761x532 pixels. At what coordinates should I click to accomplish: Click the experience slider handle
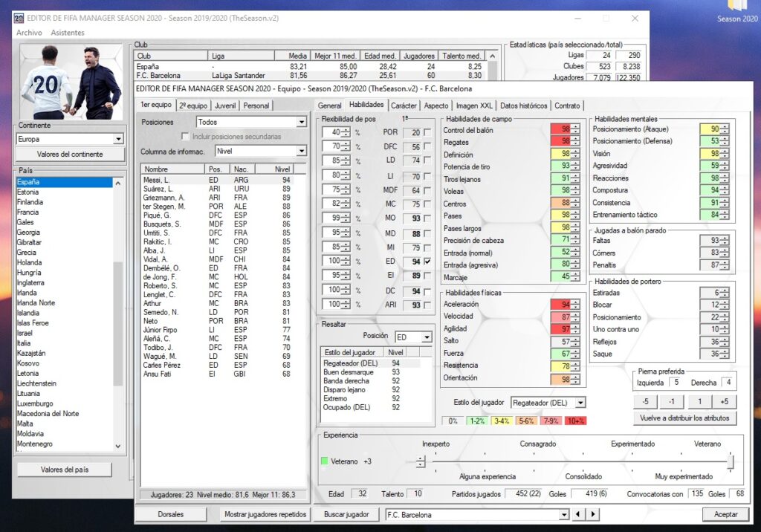(731, 461)
